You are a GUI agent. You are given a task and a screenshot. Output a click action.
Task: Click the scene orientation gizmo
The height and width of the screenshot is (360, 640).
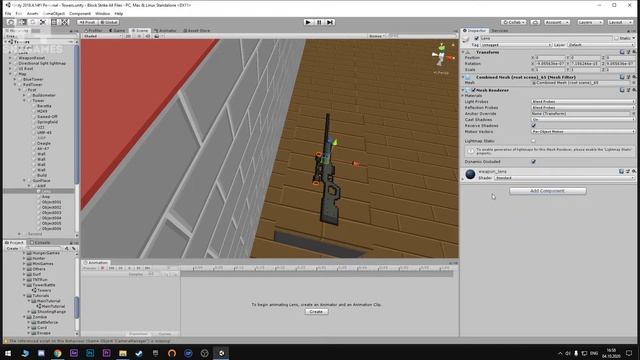tap(442, 56)
